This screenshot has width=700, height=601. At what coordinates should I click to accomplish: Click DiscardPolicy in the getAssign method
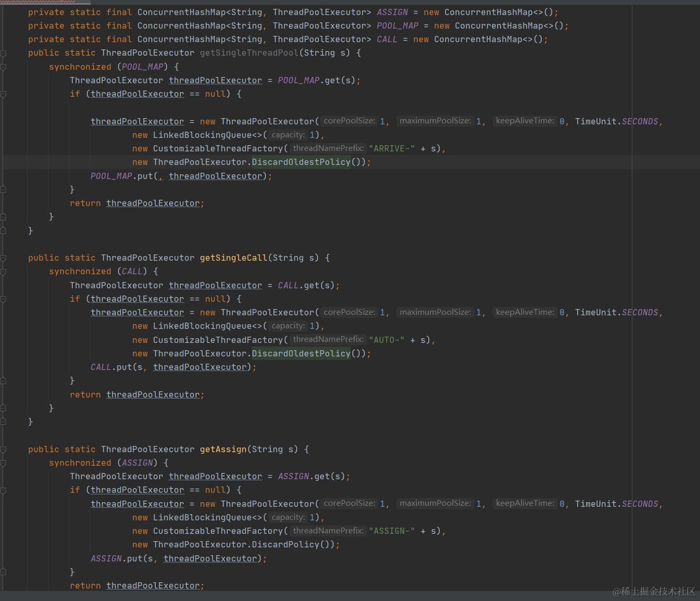(x=286, y=545)
